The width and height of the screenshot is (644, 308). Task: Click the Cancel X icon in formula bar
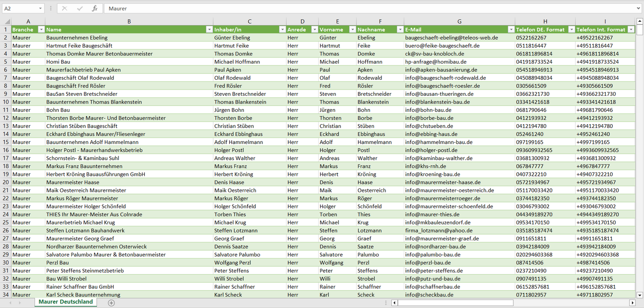coord(65,8)
